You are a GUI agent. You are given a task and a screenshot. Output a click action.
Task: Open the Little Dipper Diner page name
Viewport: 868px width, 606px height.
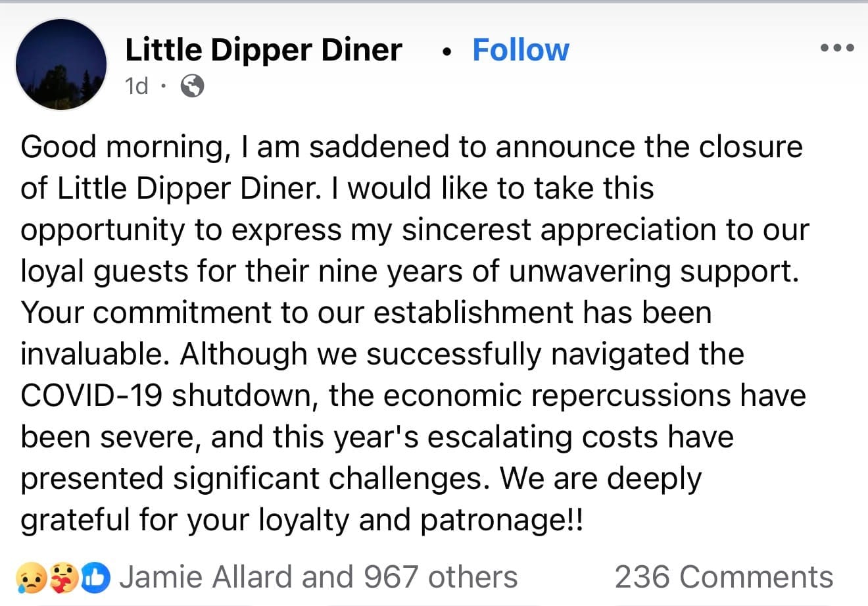point(264,50)
